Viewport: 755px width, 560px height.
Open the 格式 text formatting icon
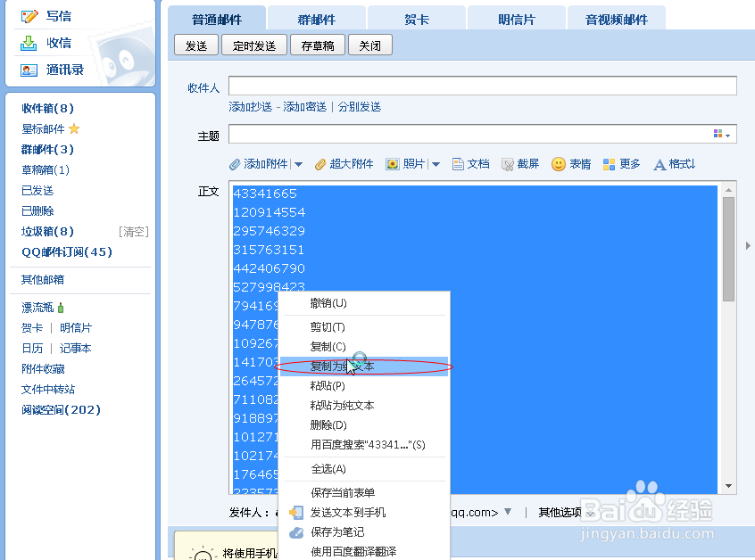click(x=659, y=164)
